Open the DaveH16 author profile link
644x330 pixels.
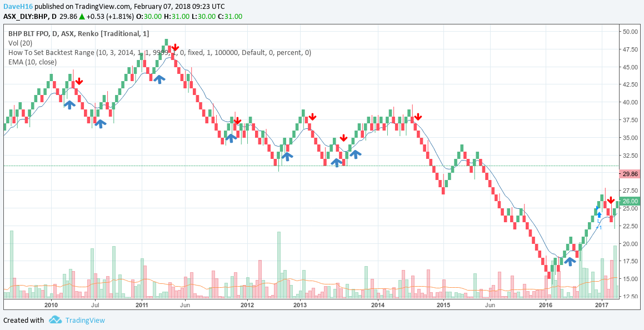pyautogui.click(x=18, y=7)
